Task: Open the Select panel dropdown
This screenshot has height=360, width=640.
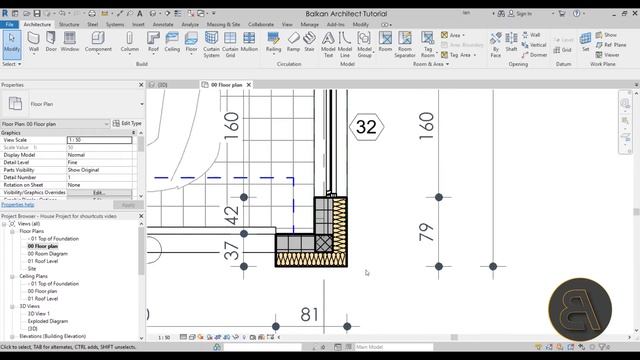Action: tap(11, 64)
